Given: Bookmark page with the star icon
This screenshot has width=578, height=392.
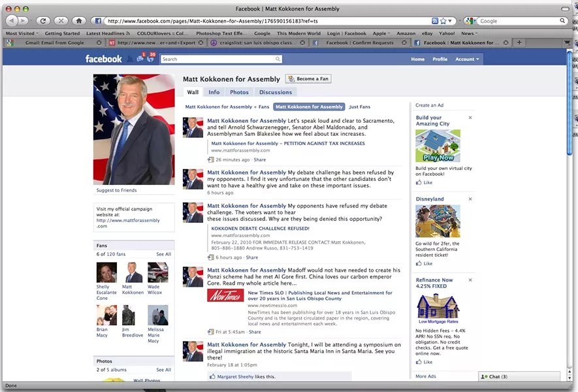Looking at the screenshot, I should (443, 21).
